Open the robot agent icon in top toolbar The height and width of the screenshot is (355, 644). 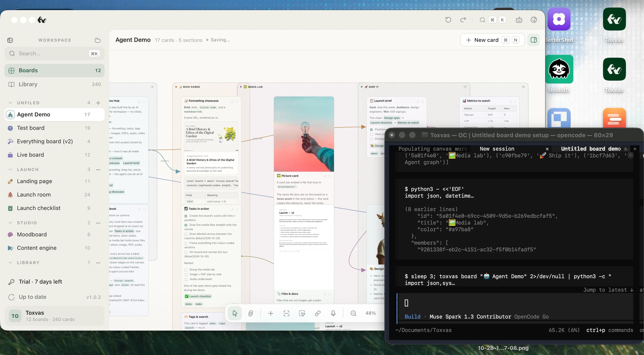(x=519, y=20)
